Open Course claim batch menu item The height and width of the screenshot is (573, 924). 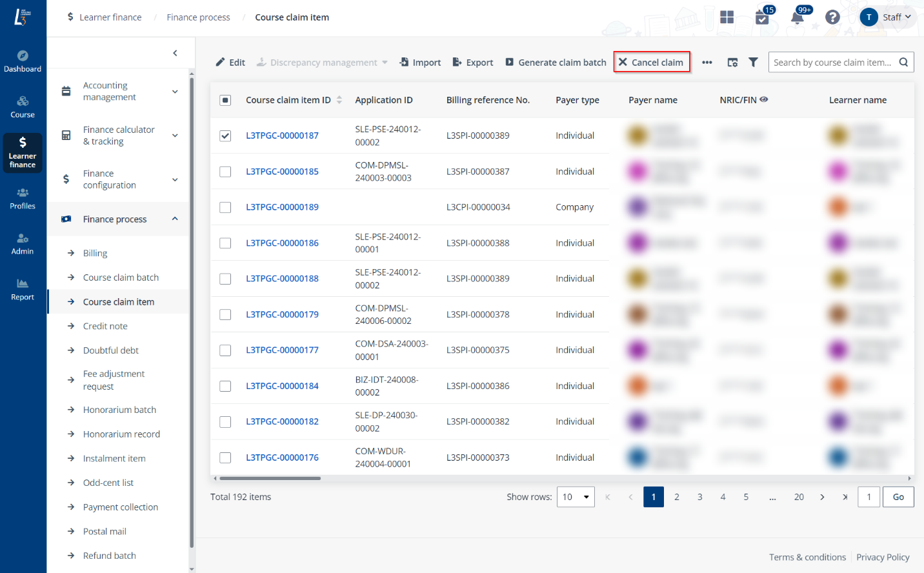coord(121,277)
